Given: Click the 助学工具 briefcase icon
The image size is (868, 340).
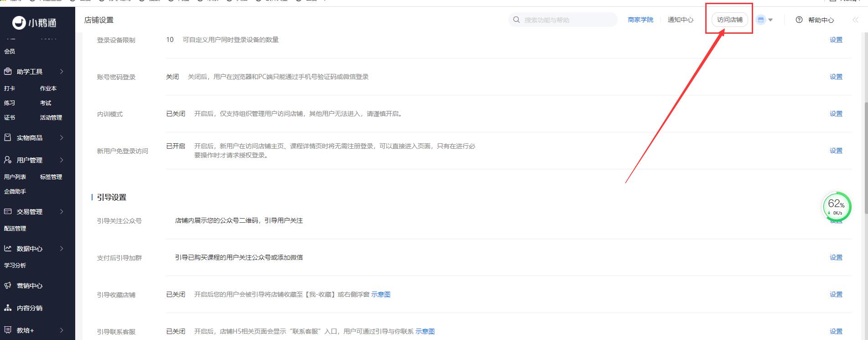Looking at the screenshot, I should (x=8, y=72).
